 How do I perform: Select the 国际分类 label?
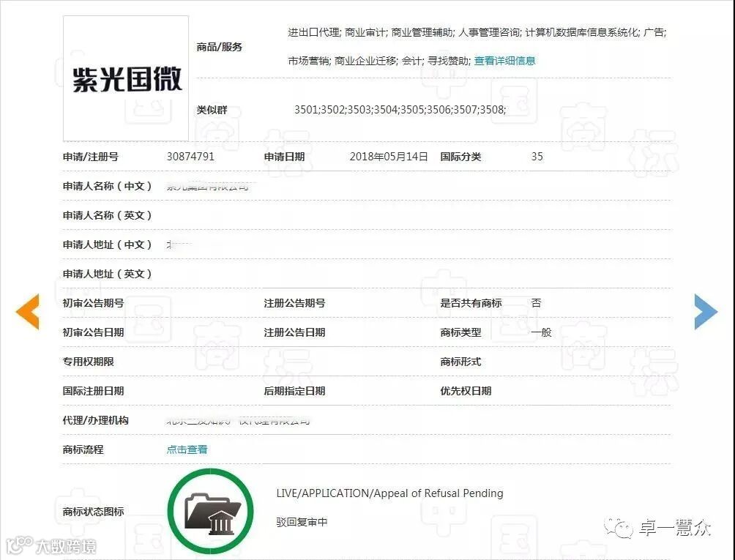click(x=460, y=157)
